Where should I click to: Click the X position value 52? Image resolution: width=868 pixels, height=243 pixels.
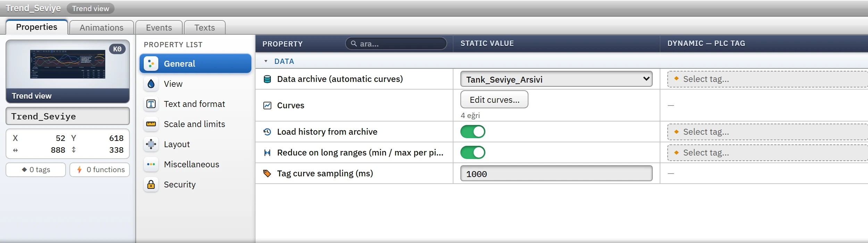pos(60,138)
